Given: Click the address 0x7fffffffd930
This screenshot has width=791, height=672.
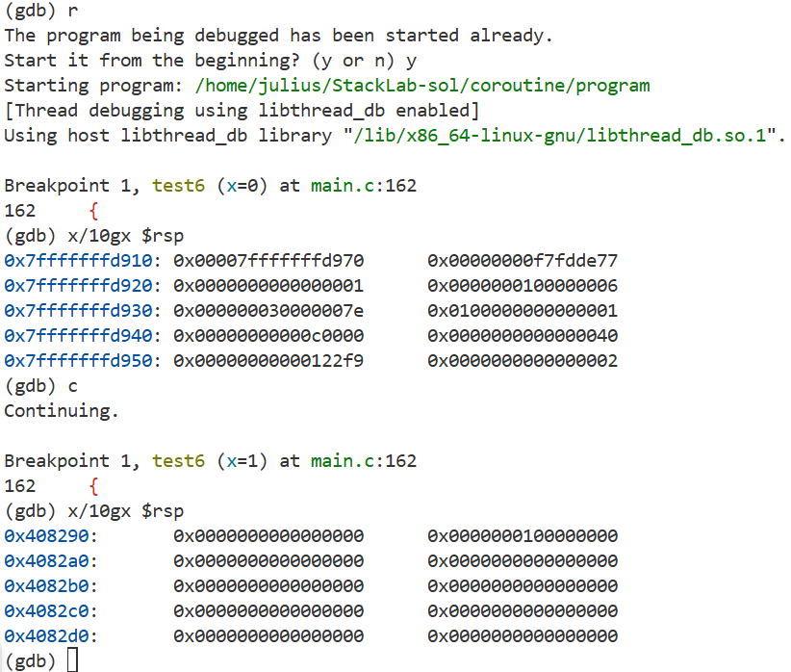Looking at the screenshot, I should pos(83,311).
